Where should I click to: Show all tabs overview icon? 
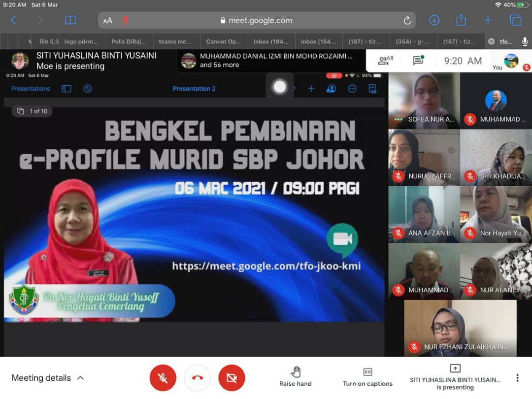click(515, 20)
